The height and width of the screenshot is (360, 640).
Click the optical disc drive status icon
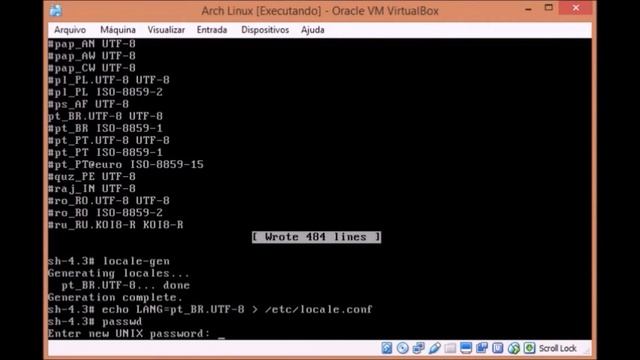402,348
